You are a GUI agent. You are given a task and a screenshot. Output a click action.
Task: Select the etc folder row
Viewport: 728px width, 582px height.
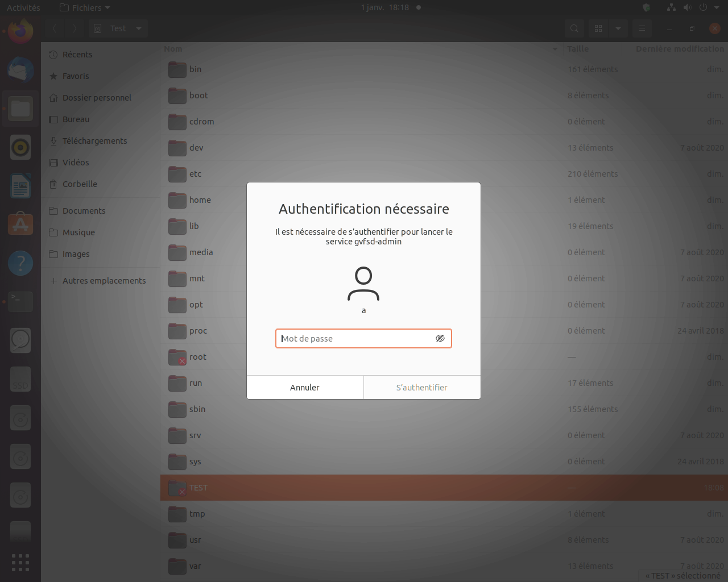[444, 174]
